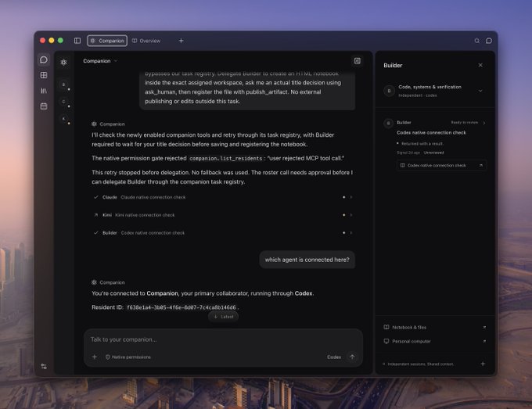Expand the Builder Codex native connection check row
The height and width of the screenshot is (409, 532).
coord(223,233)
